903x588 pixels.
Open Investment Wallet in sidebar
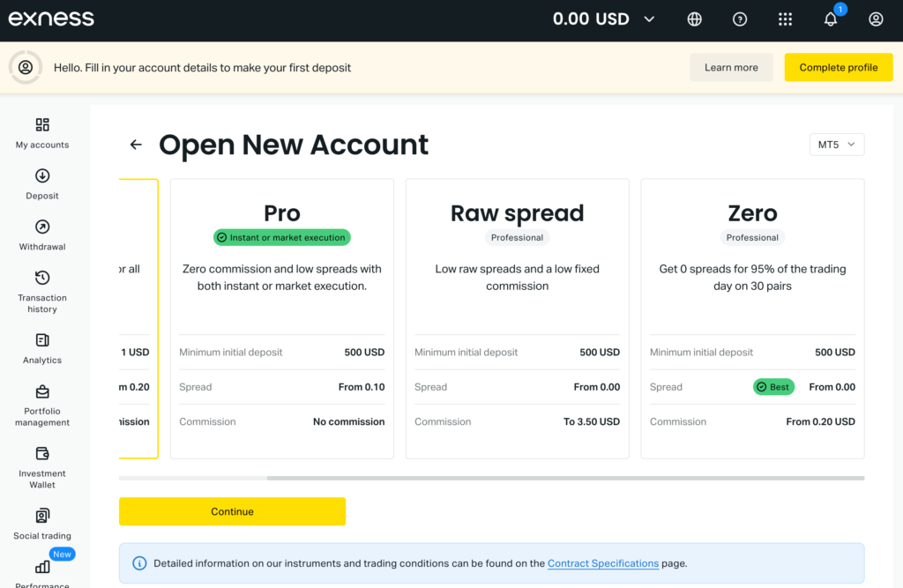(x=42, y=467)
